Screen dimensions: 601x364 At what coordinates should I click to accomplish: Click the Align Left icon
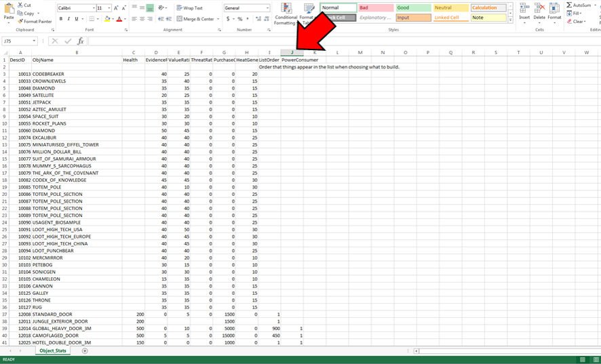(134, 19)
